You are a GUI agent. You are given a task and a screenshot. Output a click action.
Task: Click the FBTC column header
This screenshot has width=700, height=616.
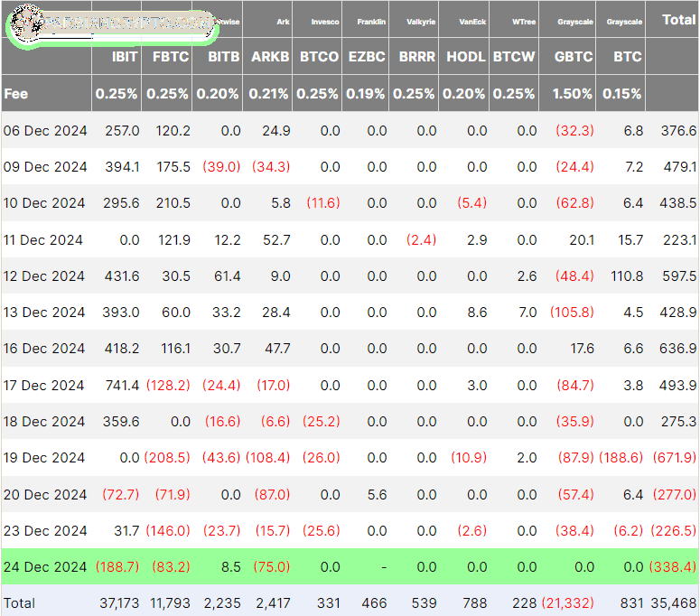click(x=171, y=57)
